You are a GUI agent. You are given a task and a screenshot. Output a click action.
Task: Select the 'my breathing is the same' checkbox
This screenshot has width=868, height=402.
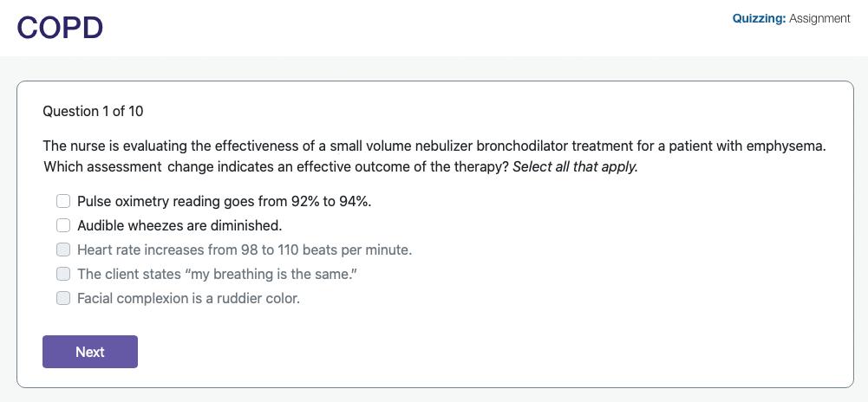click(63, 274)
